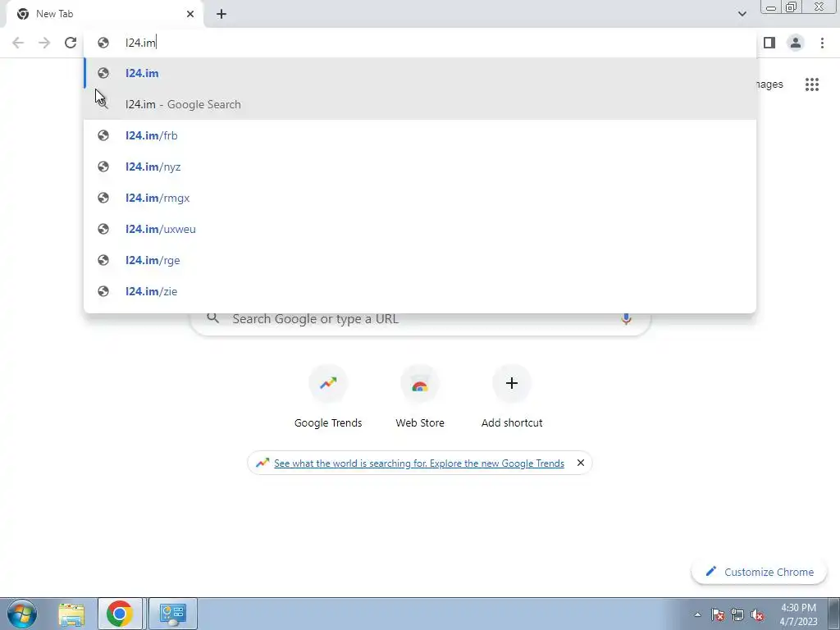The height and width of the screenshot is (630, 840).
Task: Click the network tray icon
Action: (737, 614)
